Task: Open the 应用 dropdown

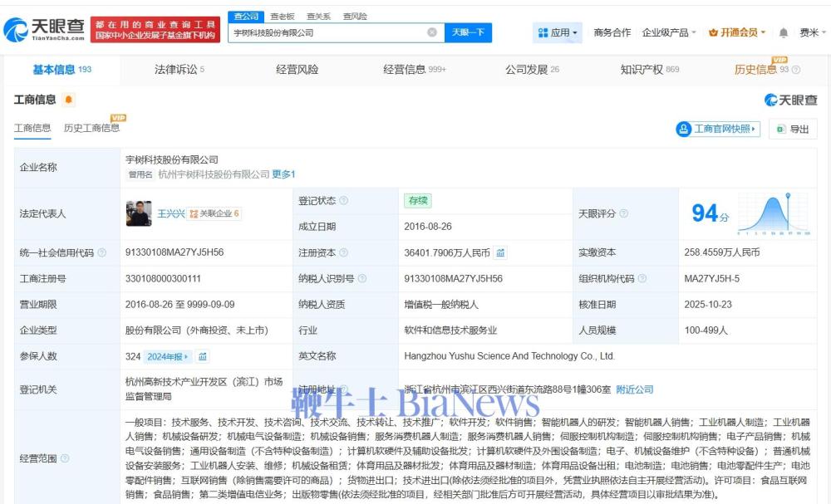Action: tap(558, 33)
